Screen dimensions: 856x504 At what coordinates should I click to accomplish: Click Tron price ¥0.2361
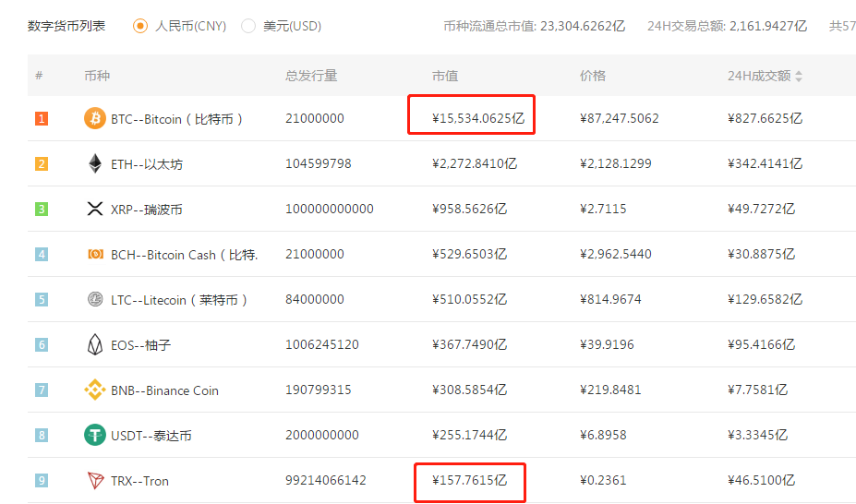pyautogui.click(x=603, y=481)
